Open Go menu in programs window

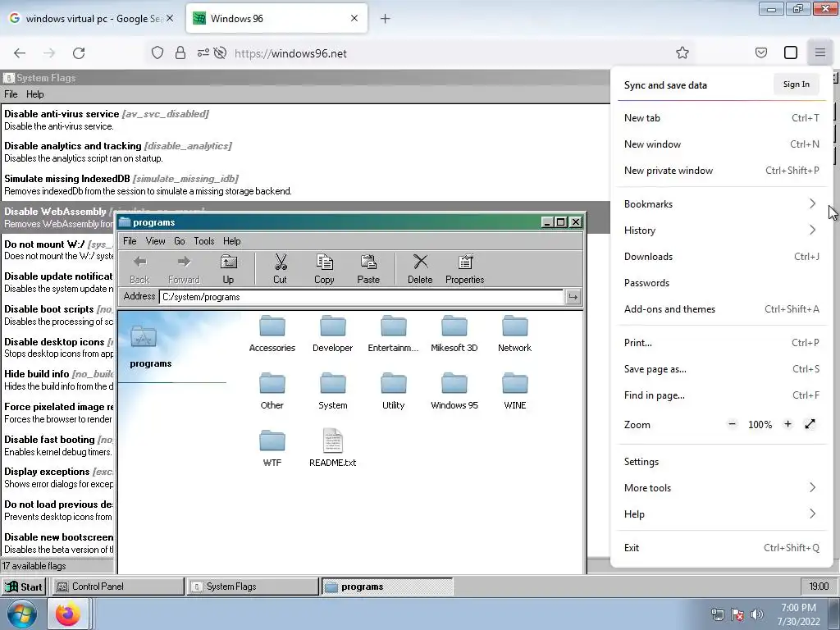[180, 241]
